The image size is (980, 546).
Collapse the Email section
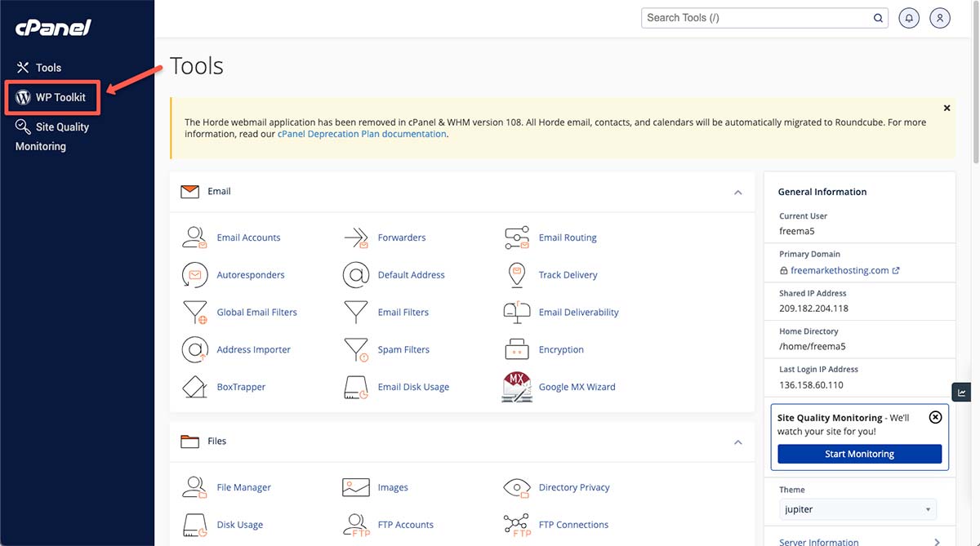737,193
